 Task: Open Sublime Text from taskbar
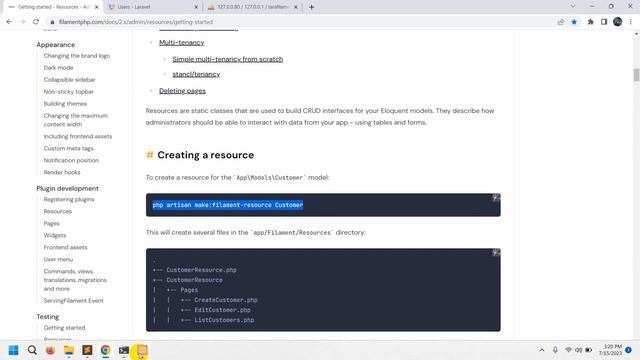coord(87,350)
